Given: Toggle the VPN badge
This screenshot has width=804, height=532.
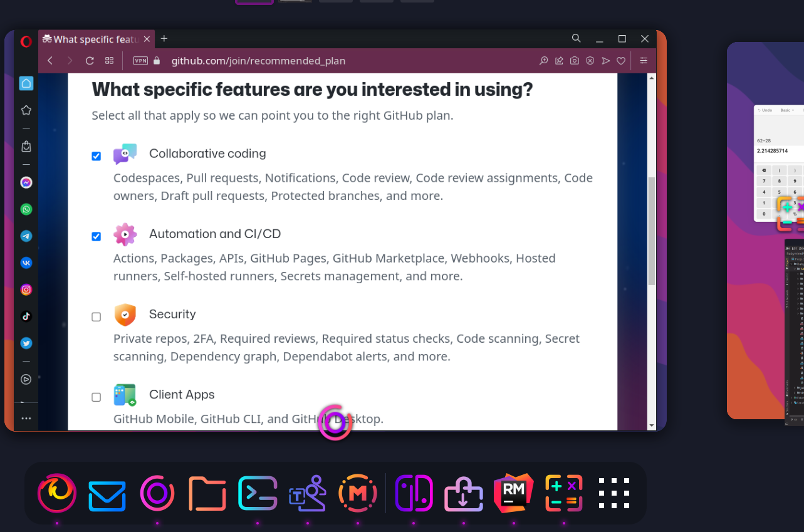Looking at the screenshot, I should [140, 61].
